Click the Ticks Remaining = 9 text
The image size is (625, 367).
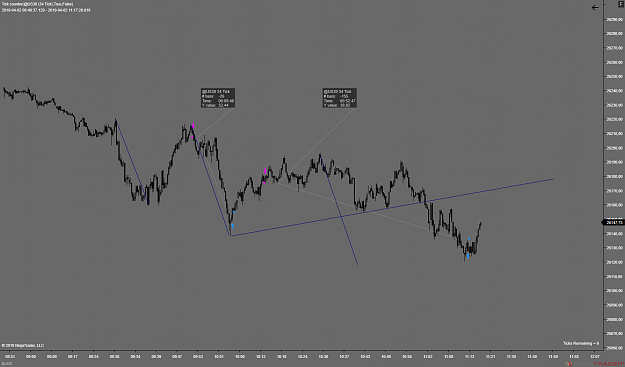(x=581, y=343)
